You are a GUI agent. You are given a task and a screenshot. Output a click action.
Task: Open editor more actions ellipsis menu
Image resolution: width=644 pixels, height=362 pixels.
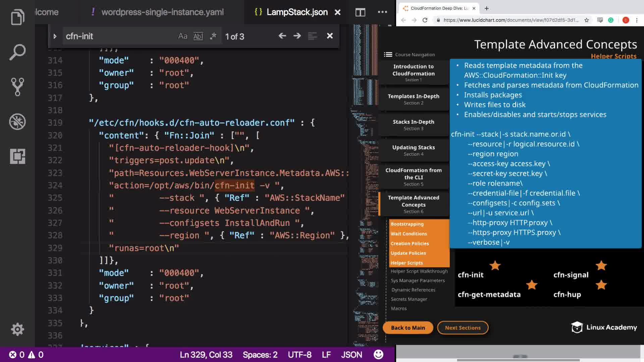point(382,12)
